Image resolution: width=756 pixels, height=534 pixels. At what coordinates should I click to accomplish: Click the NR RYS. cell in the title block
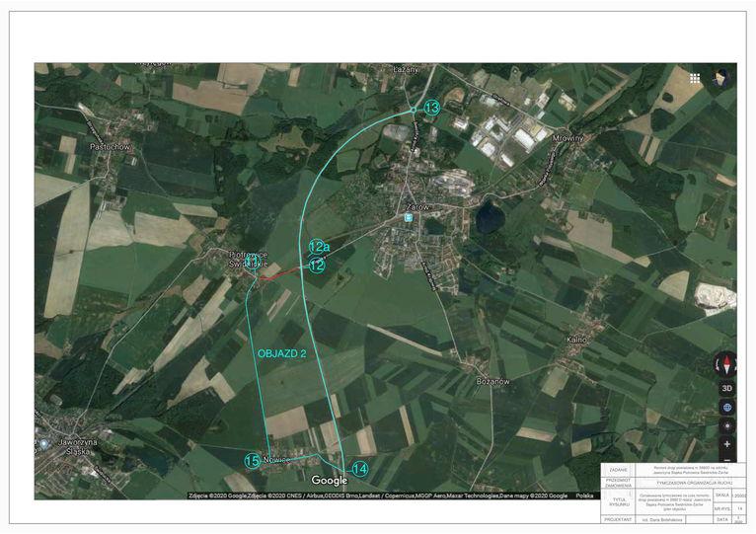pos(722,508)
